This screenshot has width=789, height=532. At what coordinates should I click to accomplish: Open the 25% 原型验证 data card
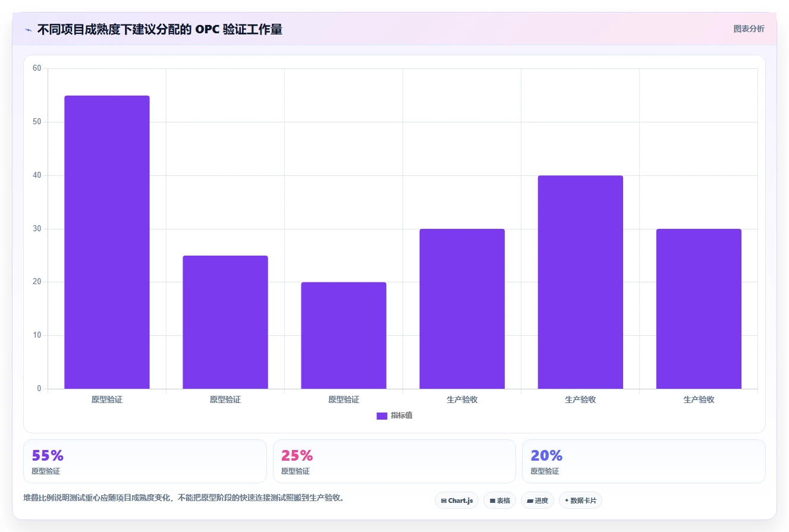[394, 461]
